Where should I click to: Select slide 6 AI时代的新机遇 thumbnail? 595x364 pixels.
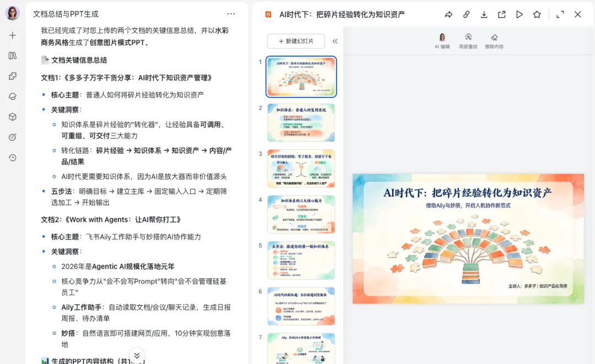[301, 306]
